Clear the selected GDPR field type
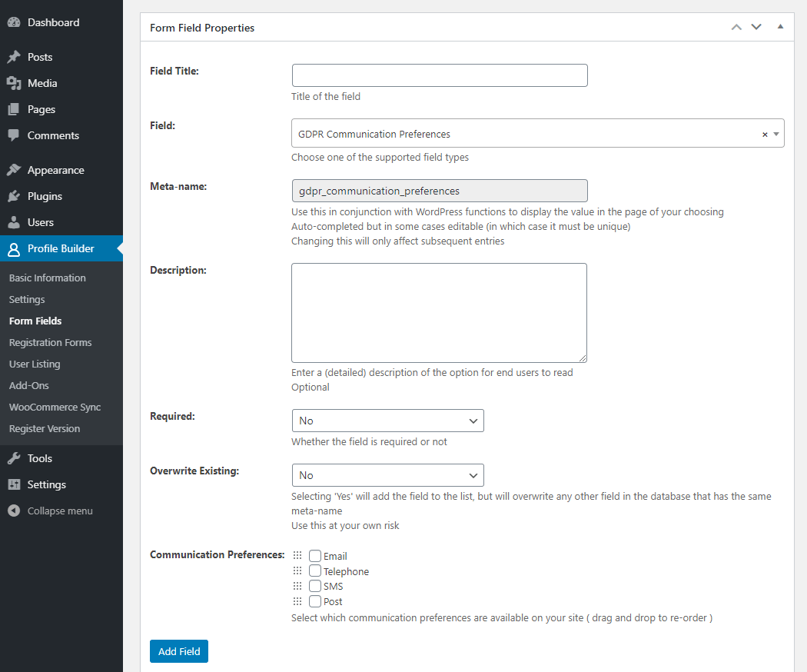 pos(765,135)
